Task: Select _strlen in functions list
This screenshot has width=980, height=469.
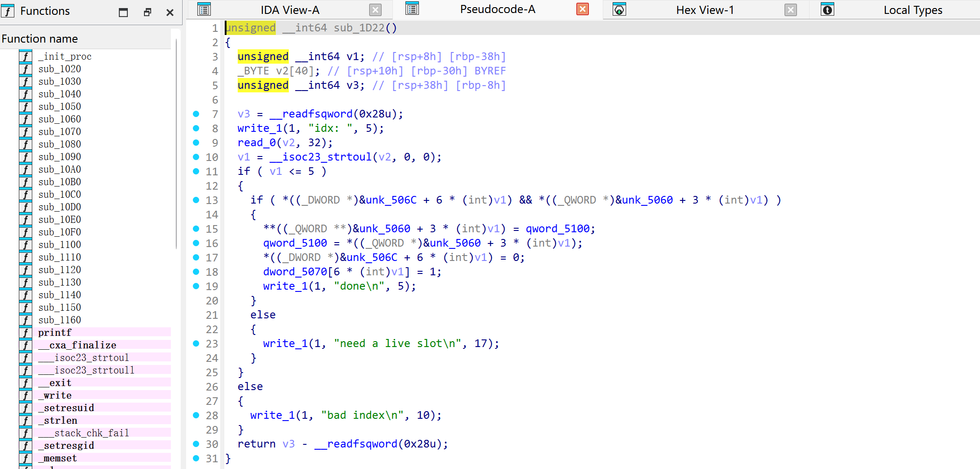Action: (x=57, y=421)
